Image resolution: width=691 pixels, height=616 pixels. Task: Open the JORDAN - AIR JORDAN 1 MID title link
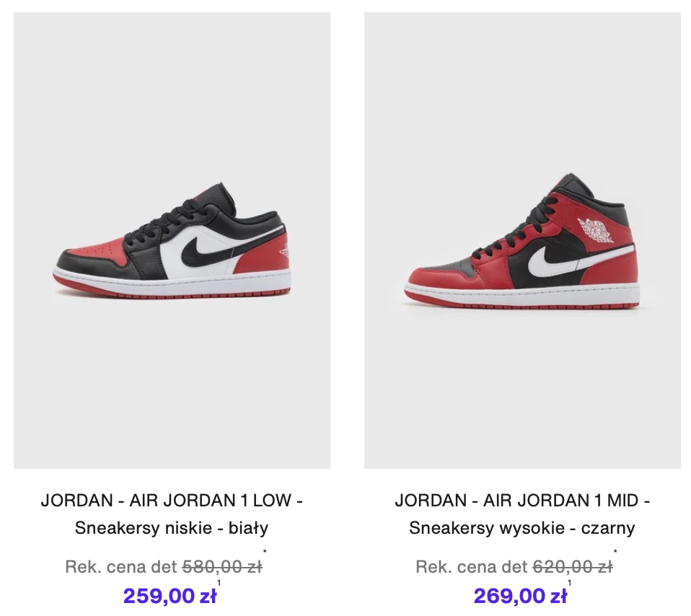(x=522, y=501)
